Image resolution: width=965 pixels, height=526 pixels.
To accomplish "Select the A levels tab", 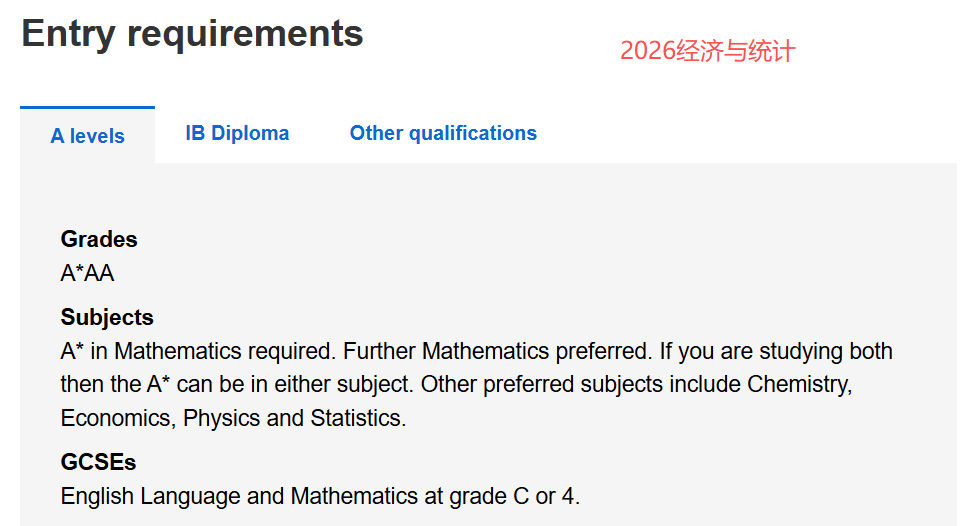I will point(88,136).
